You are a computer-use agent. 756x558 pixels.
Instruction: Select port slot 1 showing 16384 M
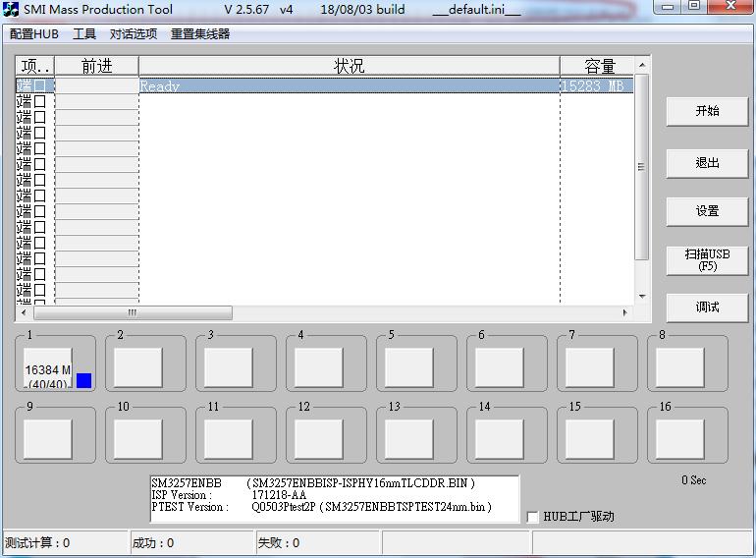(x=48, y=368)
